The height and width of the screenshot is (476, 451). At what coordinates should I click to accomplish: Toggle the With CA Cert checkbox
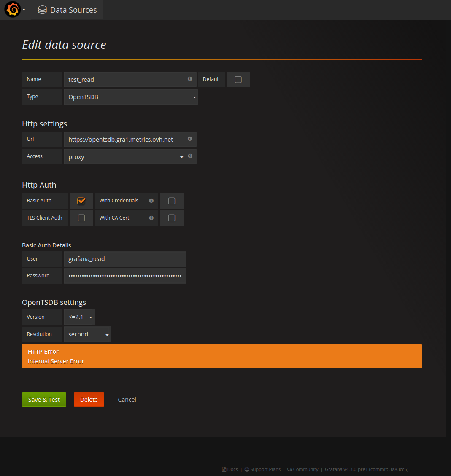click(x=172, y=218)
